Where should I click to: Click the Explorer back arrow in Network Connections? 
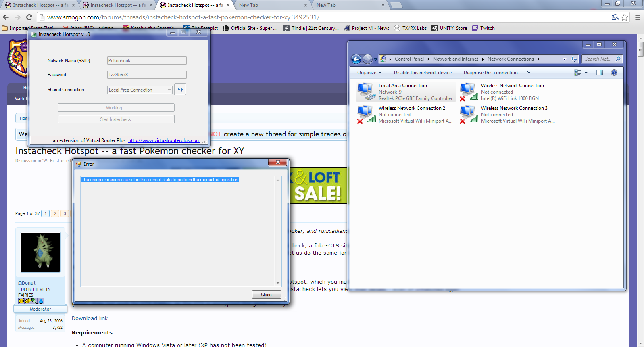coord(356,59)
